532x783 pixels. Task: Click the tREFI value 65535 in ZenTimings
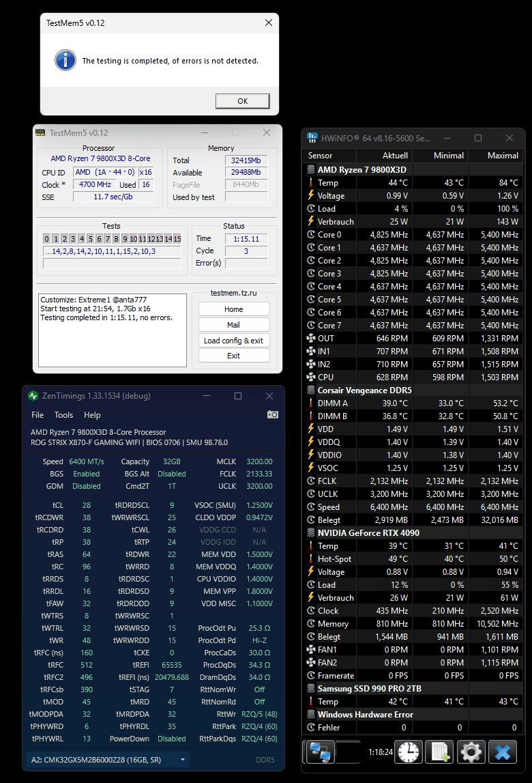[x=172, y=665]
